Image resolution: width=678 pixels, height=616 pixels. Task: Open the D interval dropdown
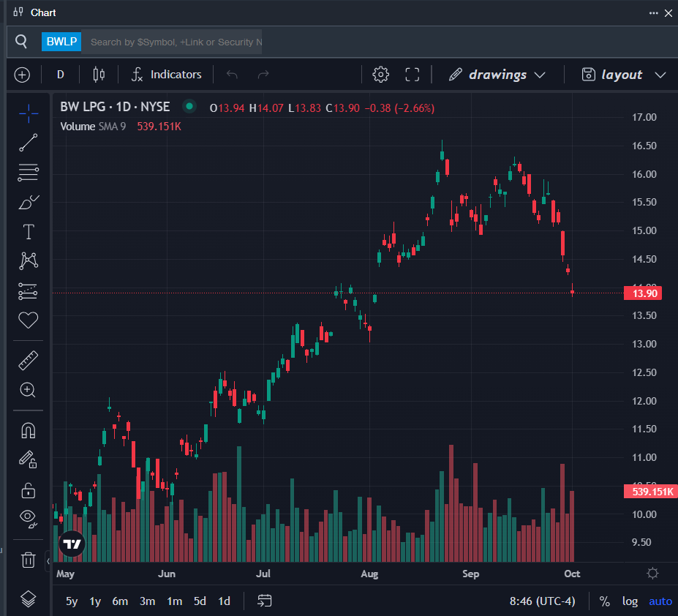(x=61, y=75)
